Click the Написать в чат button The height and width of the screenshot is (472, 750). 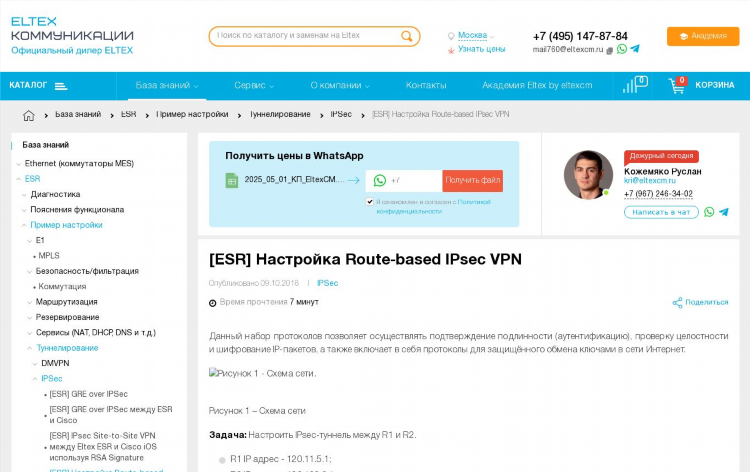click(661, 212)
